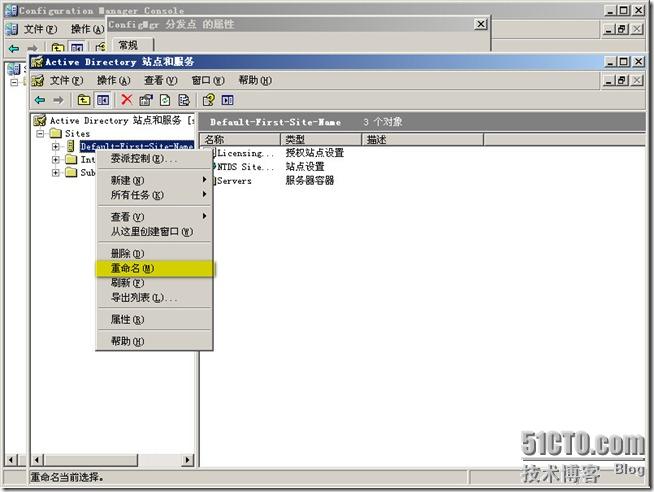
Task: Click the left arrow of the tree pane scrollbar
Action: (38, 460)
